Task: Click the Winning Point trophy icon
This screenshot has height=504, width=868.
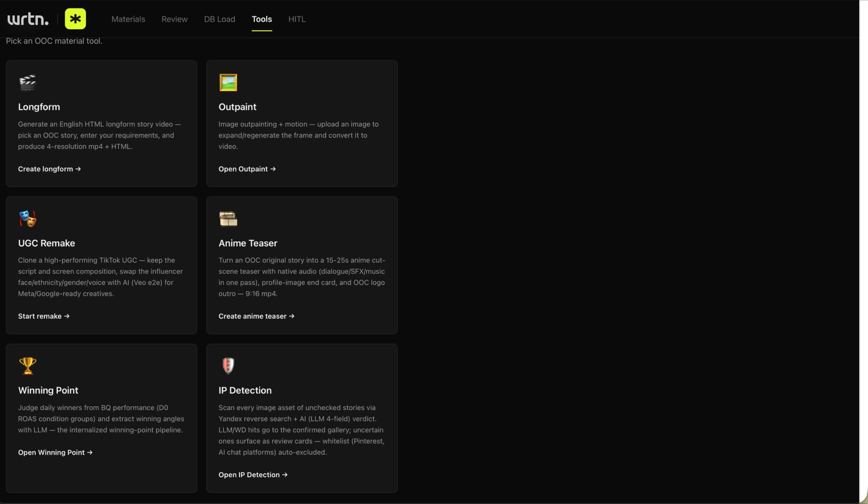Action: tap(27, 366)
